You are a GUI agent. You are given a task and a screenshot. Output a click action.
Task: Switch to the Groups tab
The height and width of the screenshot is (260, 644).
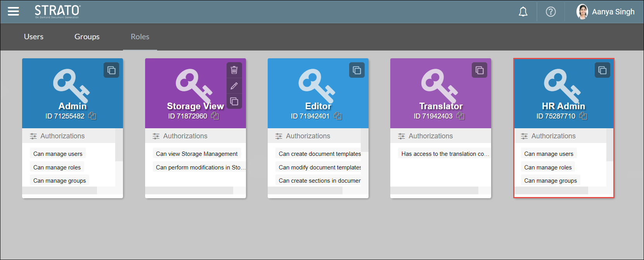click(x=87, y=37)
